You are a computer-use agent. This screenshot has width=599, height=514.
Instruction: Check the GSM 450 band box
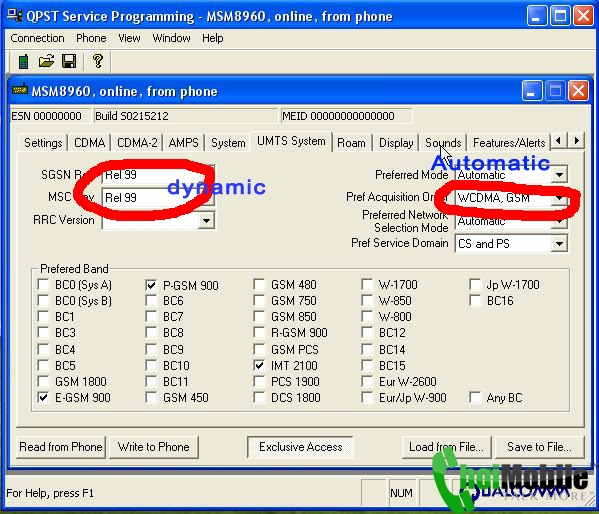(x=151, y=397)
